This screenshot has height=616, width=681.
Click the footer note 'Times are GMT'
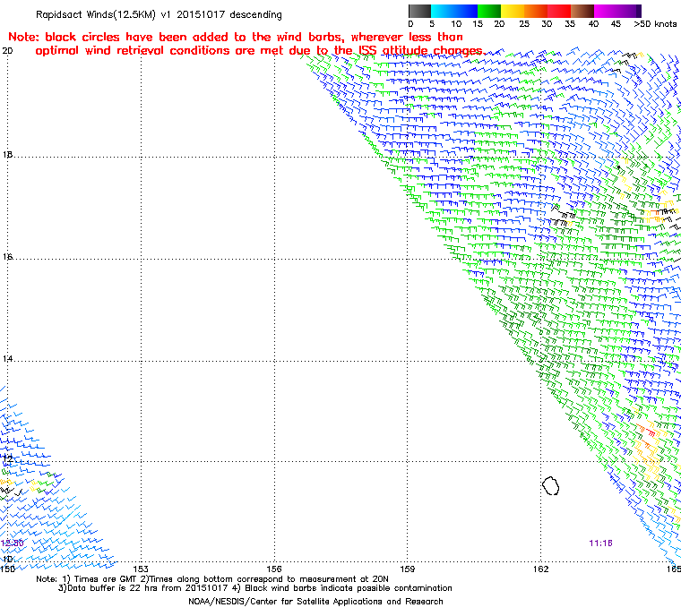[106, 579]
